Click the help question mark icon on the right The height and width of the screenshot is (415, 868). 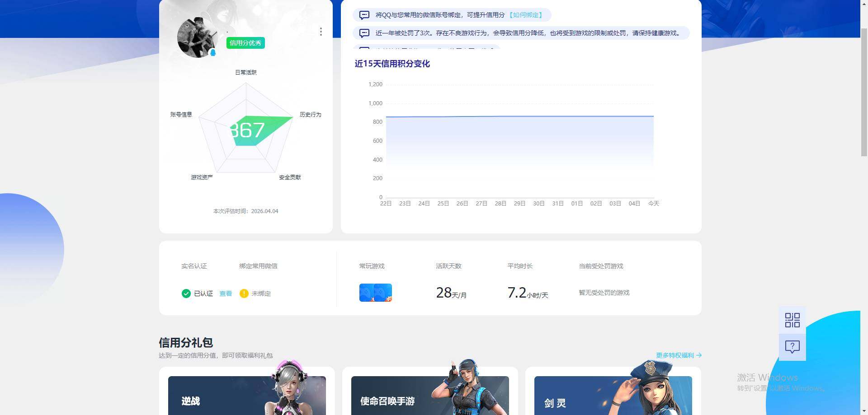pyautogui.click(x=792, y=346)
